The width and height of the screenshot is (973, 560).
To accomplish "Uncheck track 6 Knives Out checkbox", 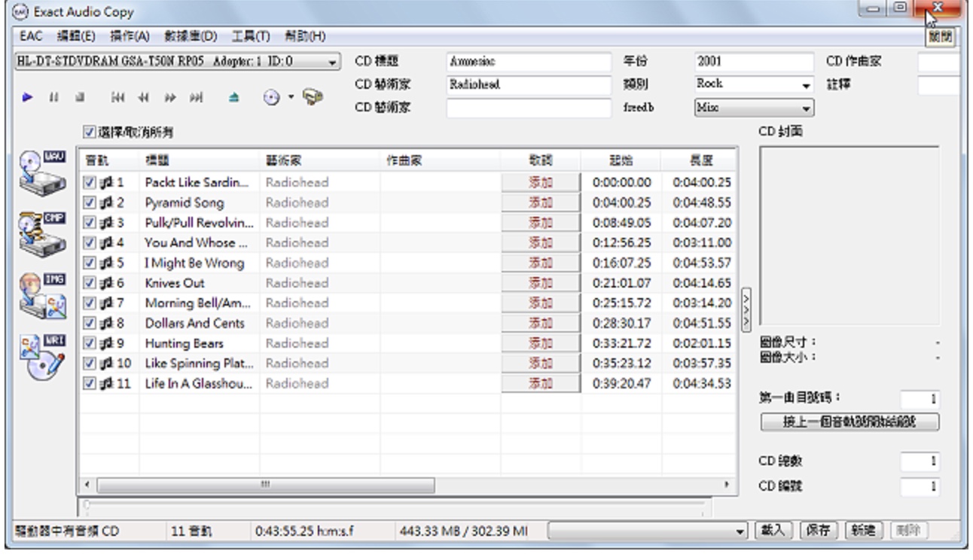I will (90, 283).
